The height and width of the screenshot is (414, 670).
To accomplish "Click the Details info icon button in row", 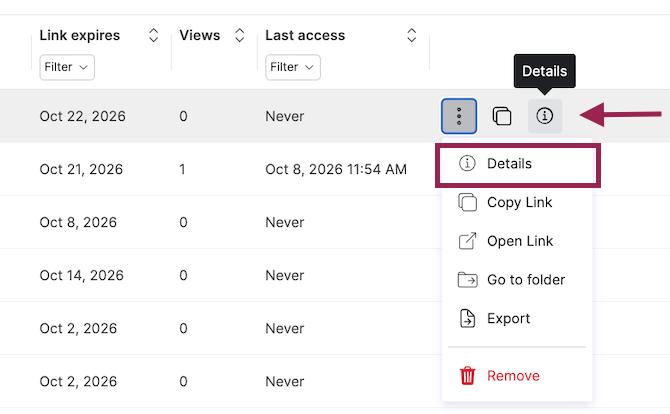I will [545, 116].
